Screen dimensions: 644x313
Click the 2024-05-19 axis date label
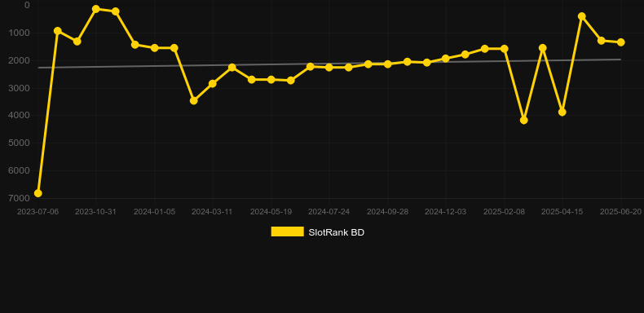click(x=271, y=212)
